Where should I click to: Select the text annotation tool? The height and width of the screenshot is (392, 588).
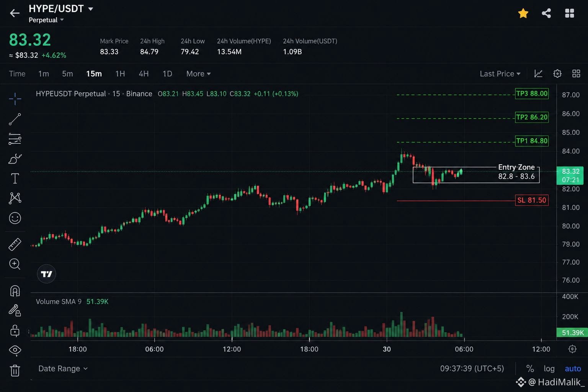click(15, 178)
